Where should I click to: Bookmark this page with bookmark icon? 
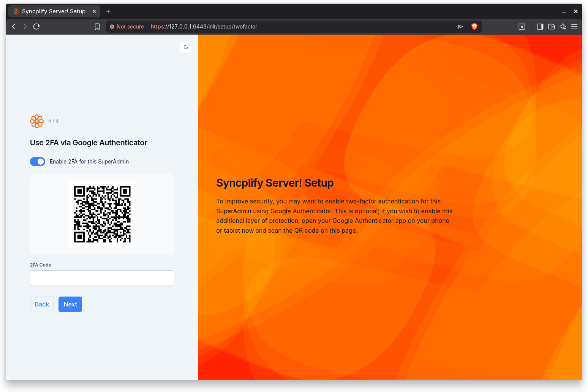click(97, 27)
